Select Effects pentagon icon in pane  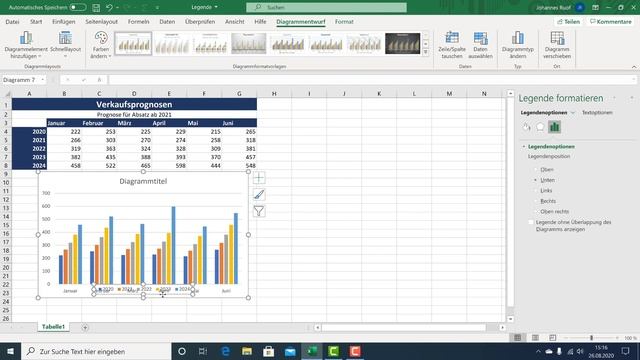[x=540, y=127]
